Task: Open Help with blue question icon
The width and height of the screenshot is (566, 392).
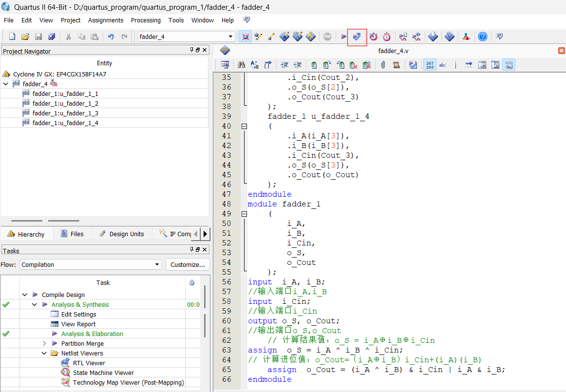Action: [483, 37]
